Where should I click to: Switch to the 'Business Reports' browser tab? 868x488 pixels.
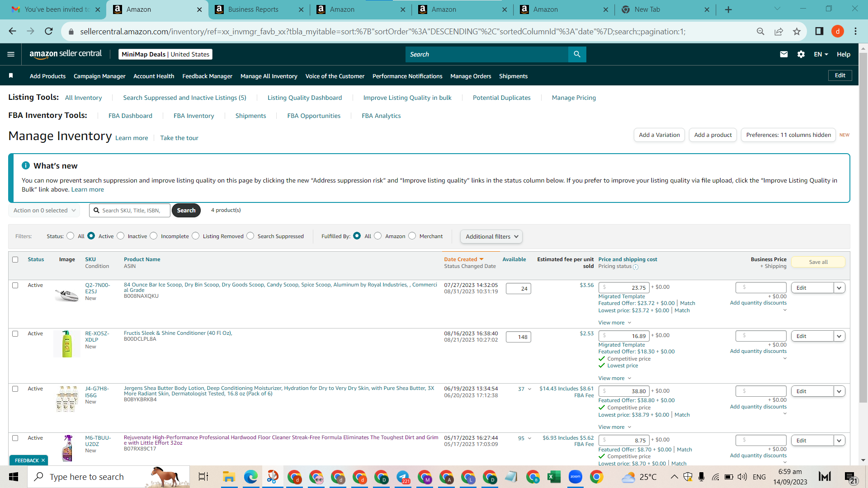pyautogui.click(x=259, y=9)
